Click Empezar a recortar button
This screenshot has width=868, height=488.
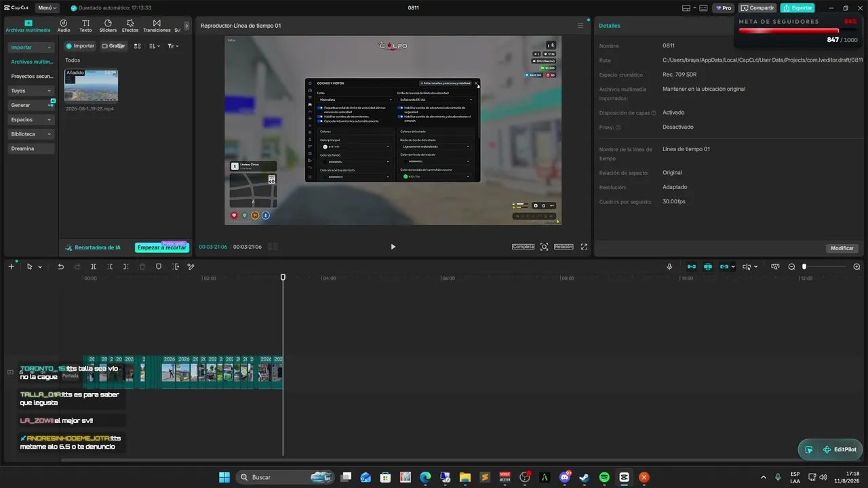pyautogui.click(x=161, y=247)
